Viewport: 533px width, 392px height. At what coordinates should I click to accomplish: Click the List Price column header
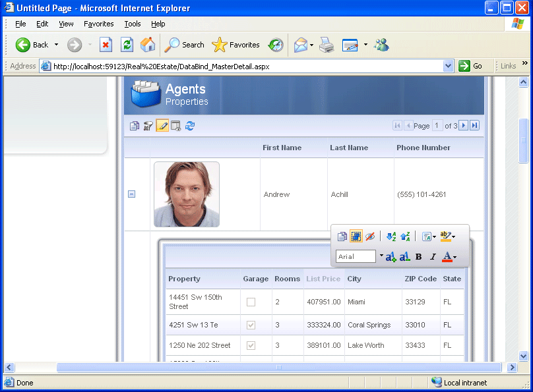click(323, 279)
